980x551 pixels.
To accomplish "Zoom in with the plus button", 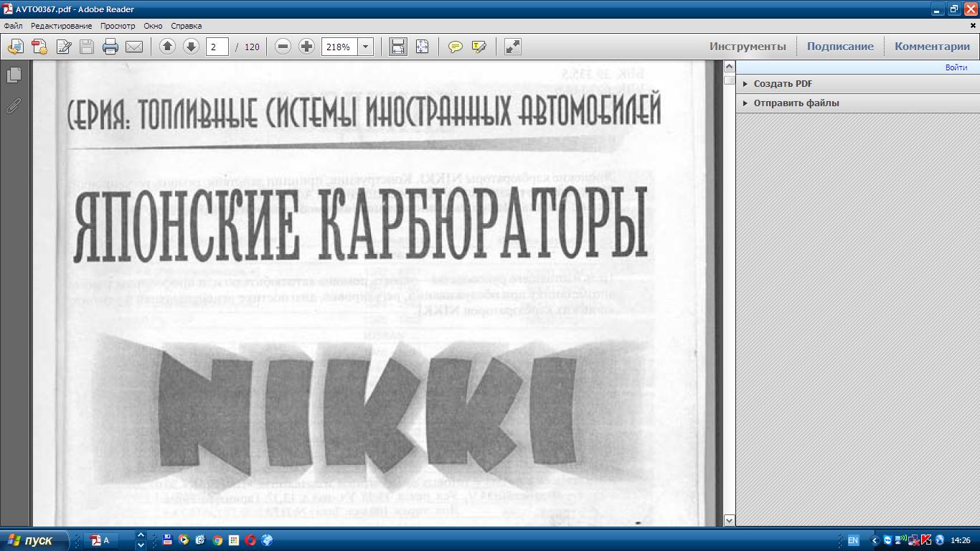I will [x=306, y=47].
